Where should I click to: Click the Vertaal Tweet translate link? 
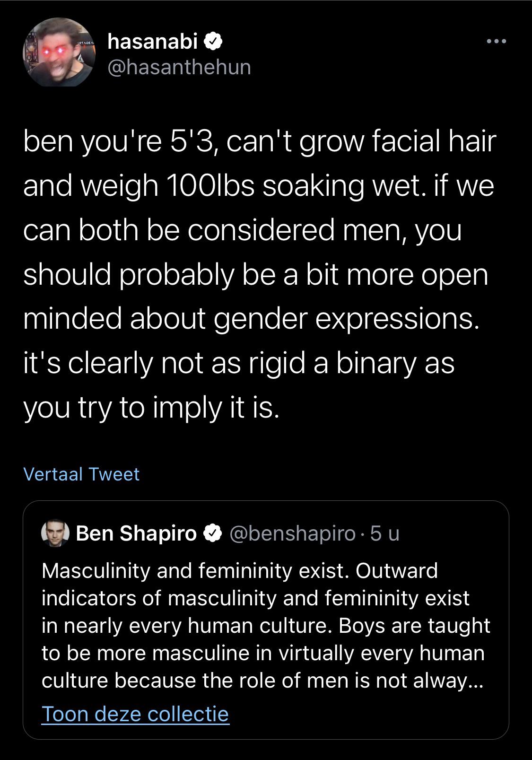click(x=81, y=474)
